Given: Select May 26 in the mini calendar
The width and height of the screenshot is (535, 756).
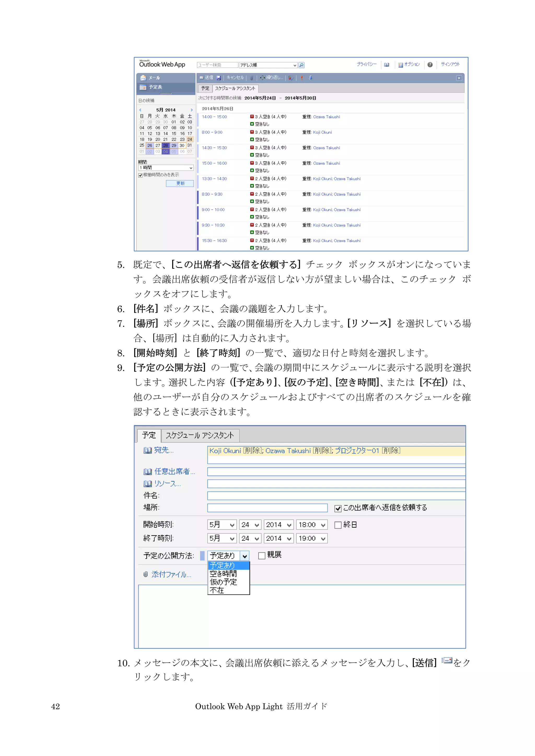Looking at the screenshot, I should [x=150, y=146].
